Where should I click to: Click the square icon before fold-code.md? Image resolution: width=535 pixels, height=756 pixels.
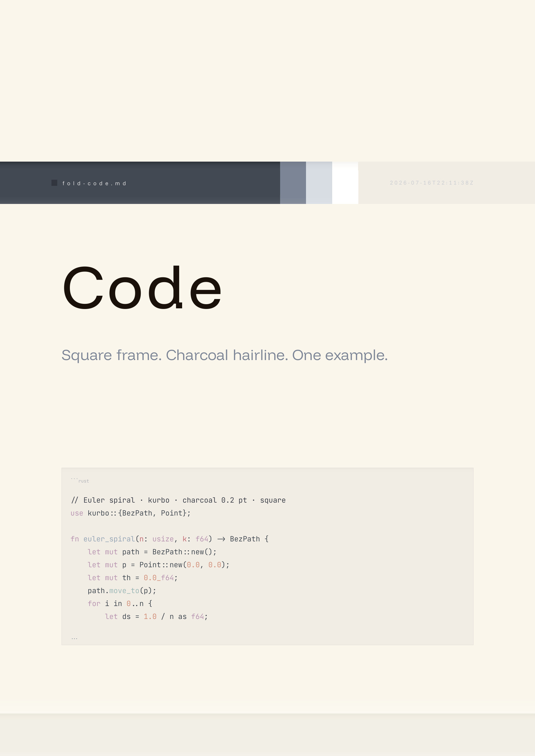click(54, 183)
